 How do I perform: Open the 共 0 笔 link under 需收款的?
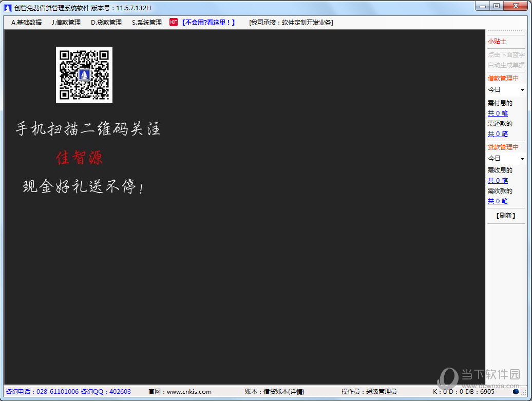pyautogui.click(x=498, y=201)
